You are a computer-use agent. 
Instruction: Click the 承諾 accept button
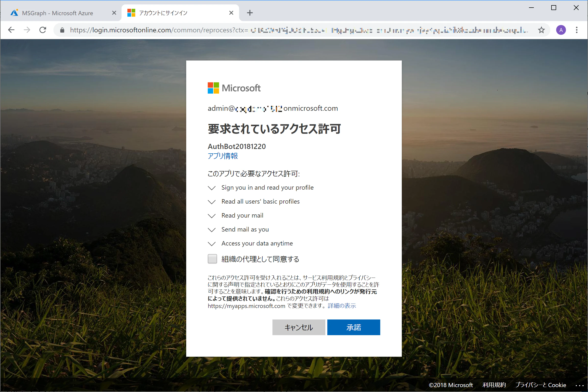354,327
